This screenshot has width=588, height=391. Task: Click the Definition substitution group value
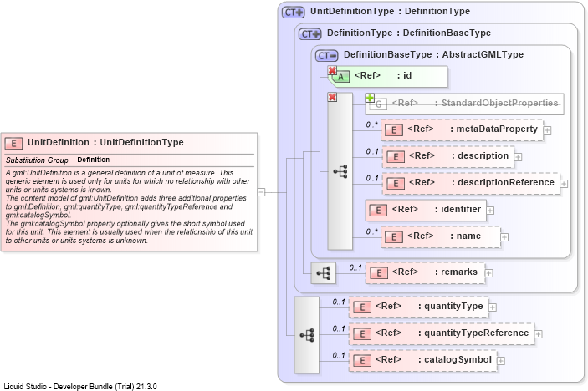[94, 160]
